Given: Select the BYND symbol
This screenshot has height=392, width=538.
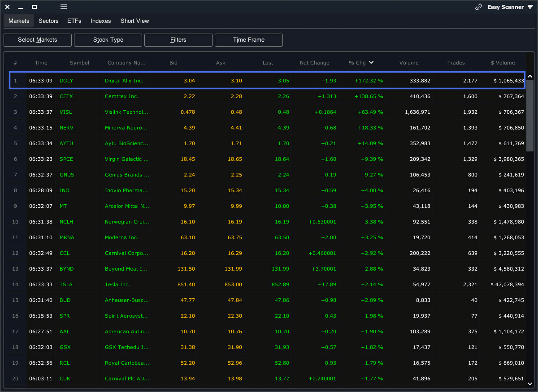Looking at the screenshot, I should click(x=67, y=269).
